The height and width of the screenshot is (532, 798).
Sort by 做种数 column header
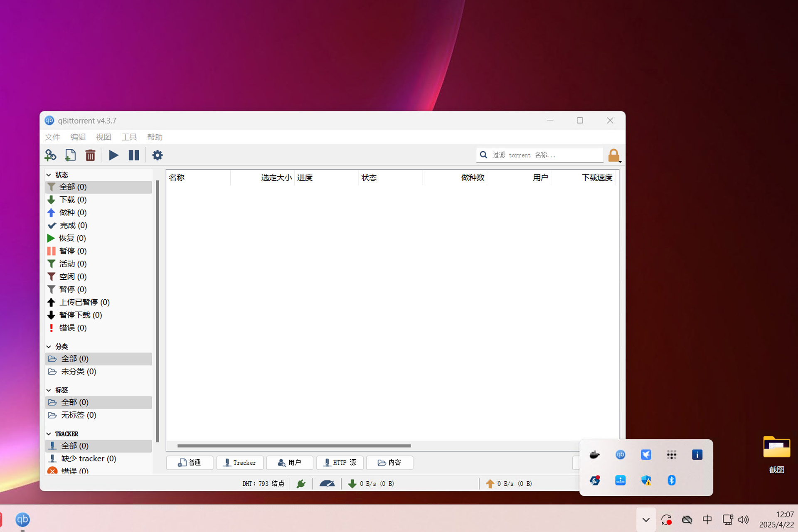[x=455, y=178]
